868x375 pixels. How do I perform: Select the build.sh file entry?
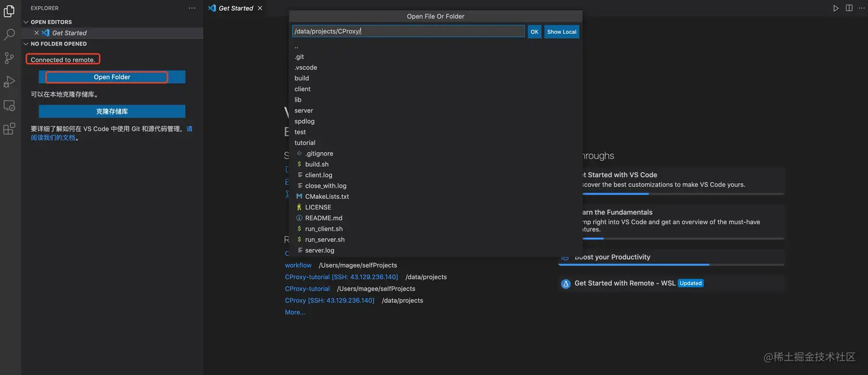[436, 164]
